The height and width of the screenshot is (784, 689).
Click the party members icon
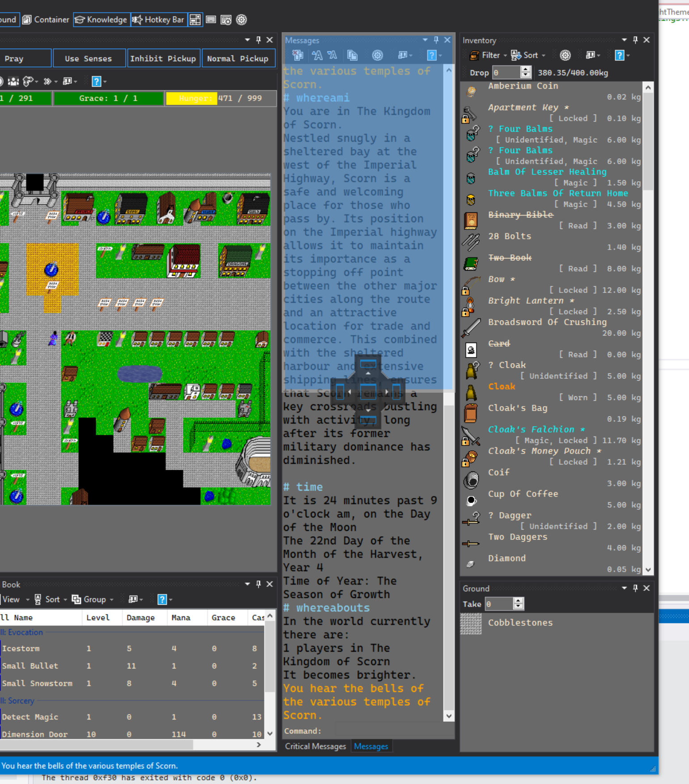coord(13,81)
